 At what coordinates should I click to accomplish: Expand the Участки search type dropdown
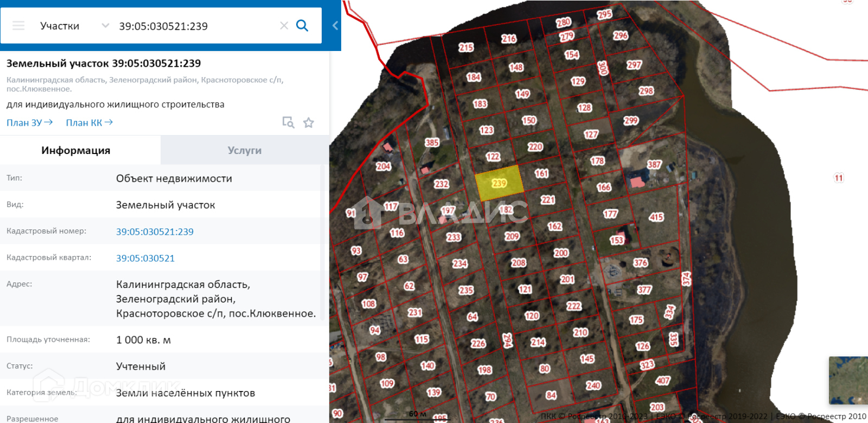pos(75,25)
